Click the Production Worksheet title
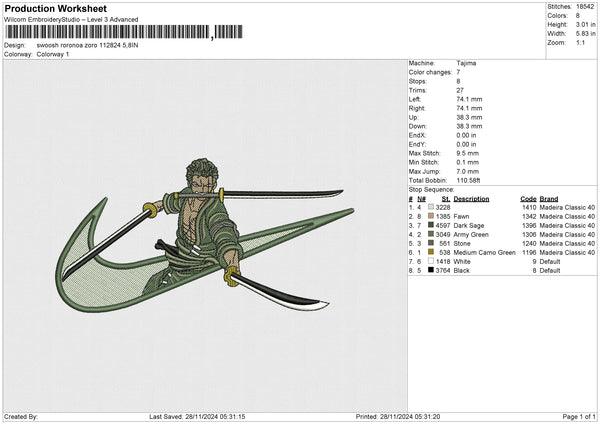This screenshot has width=600, height=424. point(50,8)
